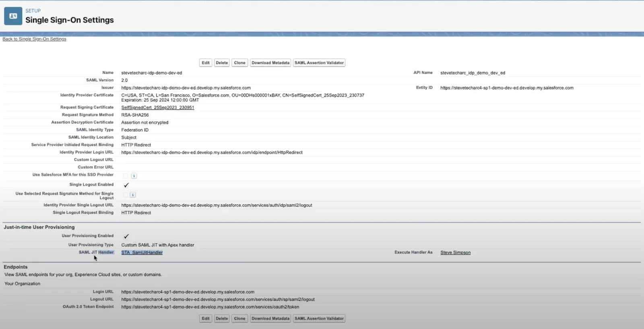This screenshot has height=329, width=644.
Task: Click the bottom Edit button
Action: click(x=206, y=319)
